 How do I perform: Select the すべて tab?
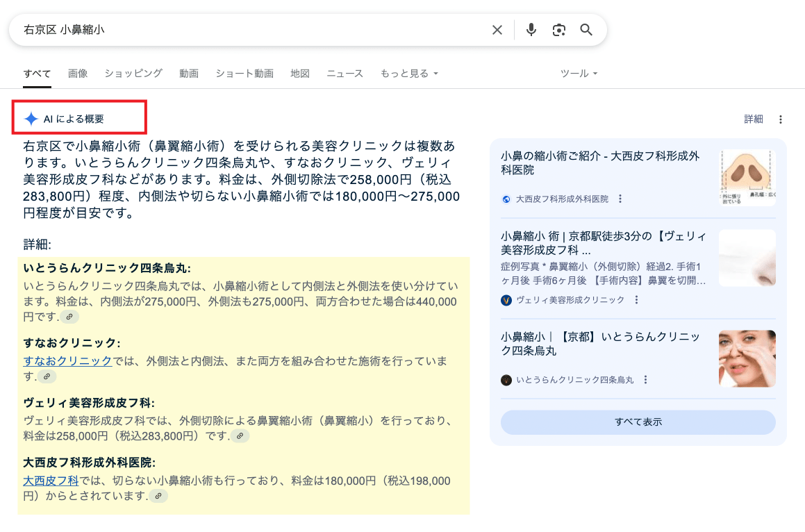tap(37, 74)
